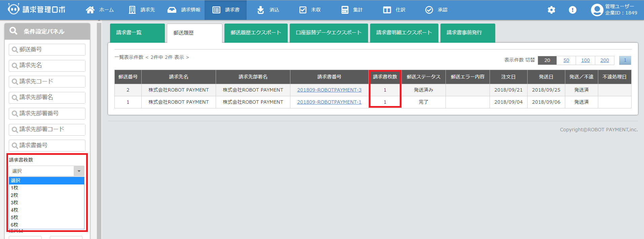Expand the 請求書枚数 dropdown arrow
Viewport: 644px width, 239px height.
[79, 171]
